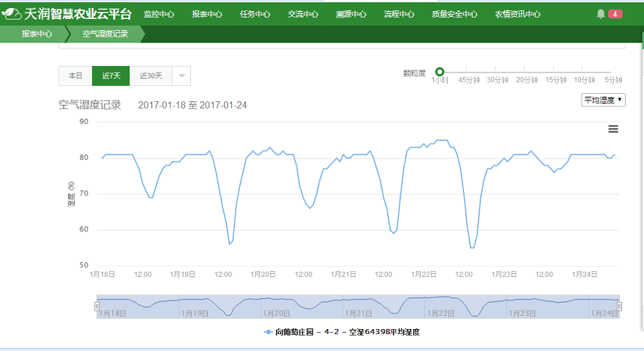This screenshot has height=351, width=644.
Task: Open the 平均湿度 dropdown selector
Action: coord(603,100)
